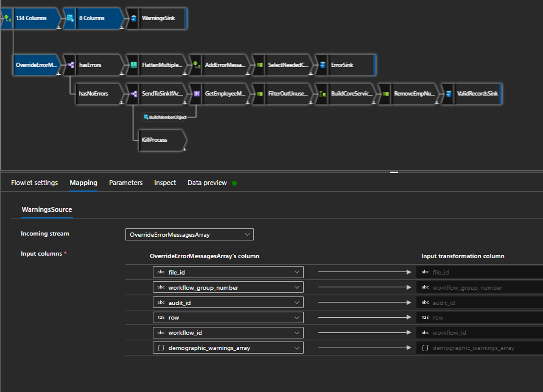Select the ValidRecordsSink sink icon
This screenshot has width=543, height=392.
click(x=449, y=94)
